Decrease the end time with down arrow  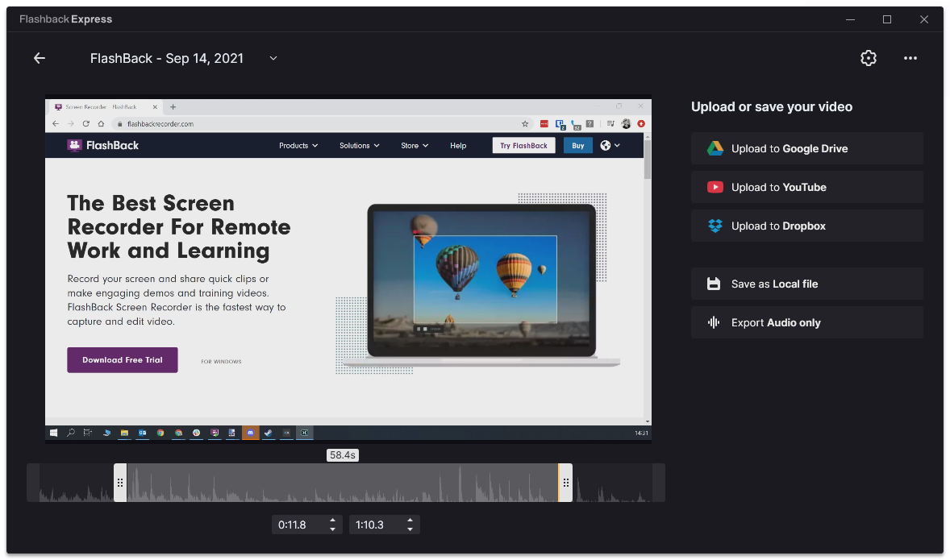click(x=410, y=529)
